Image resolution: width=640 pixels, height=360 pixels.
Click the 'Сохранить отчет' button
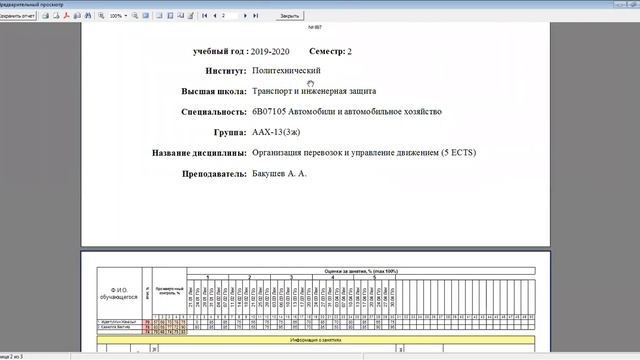[17, 16]
